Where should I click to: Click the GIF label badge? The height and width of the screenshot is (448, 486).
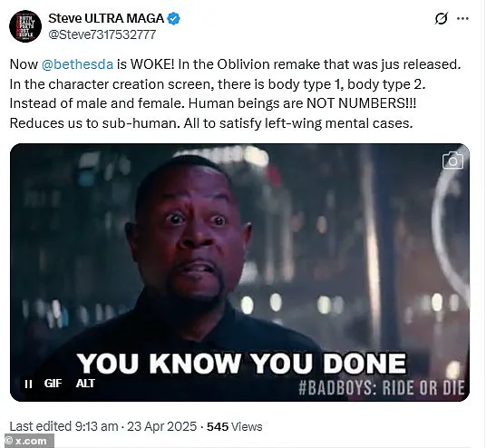click(53, 384)
